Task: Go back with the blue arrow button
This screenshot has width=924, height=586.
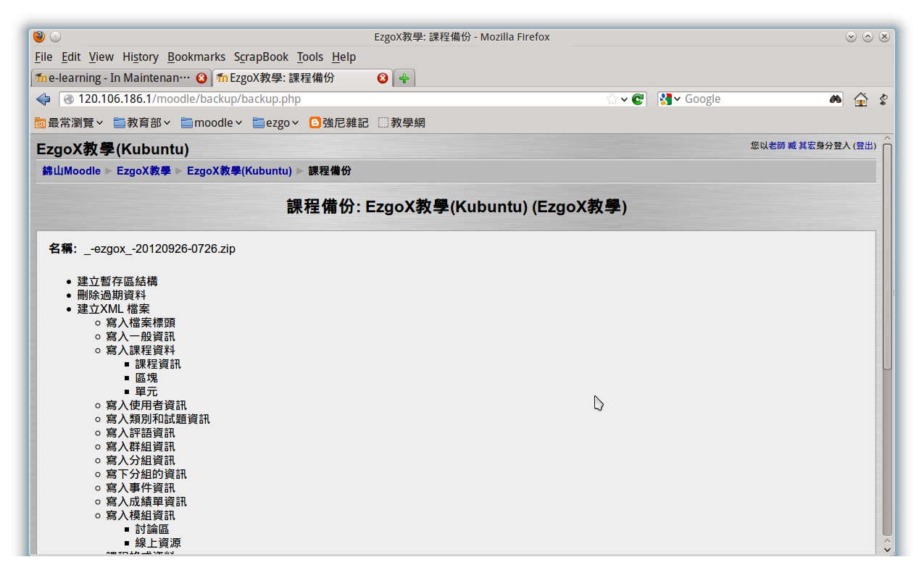Action: point(43,99)
